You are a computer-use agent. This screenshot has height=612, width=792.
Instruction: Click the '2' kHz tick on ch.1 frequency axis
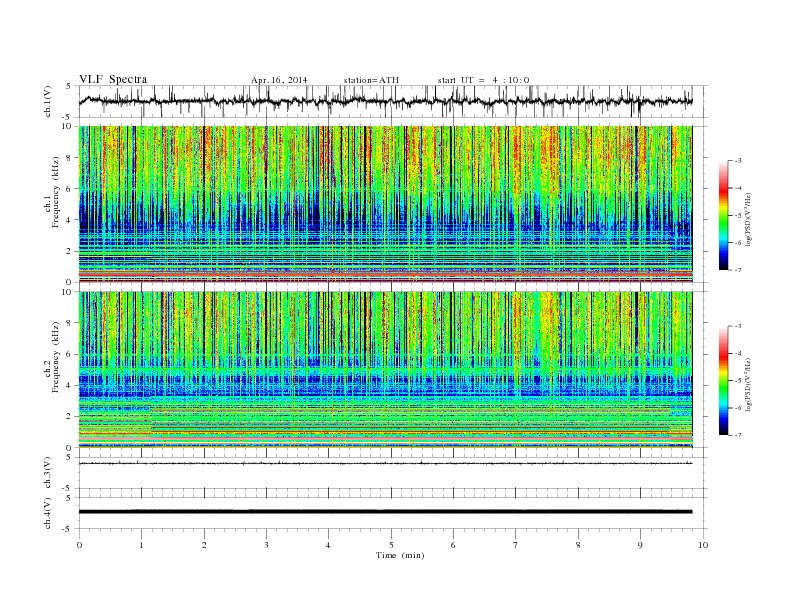[69, 251]
